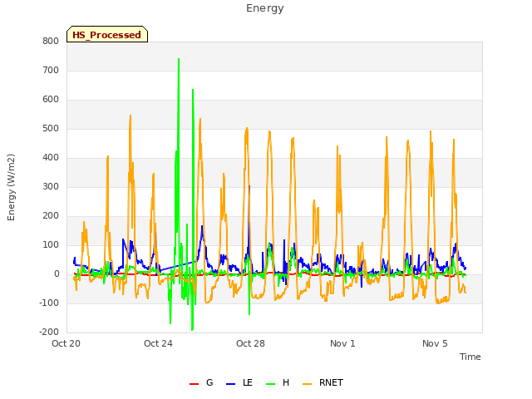
Task: Toggle the LE series legend entry
Action: (239, 382)
